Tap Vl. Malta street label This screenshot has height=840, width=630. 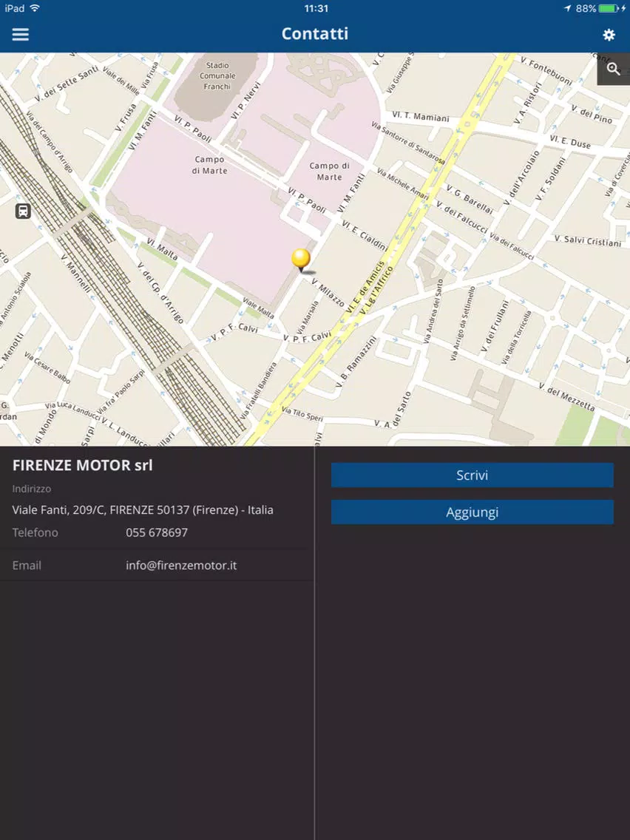point(162,250)
